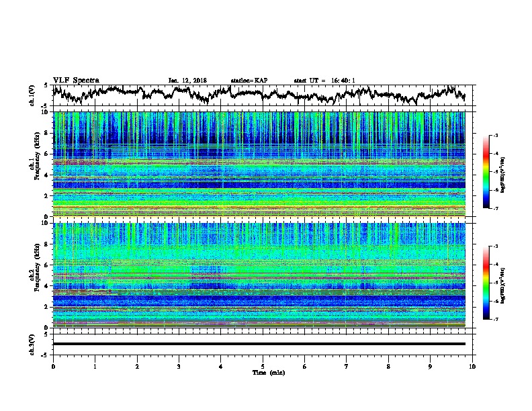Click the time axis tick label "1"
This screenshot has height=411, width=532.
95,367
